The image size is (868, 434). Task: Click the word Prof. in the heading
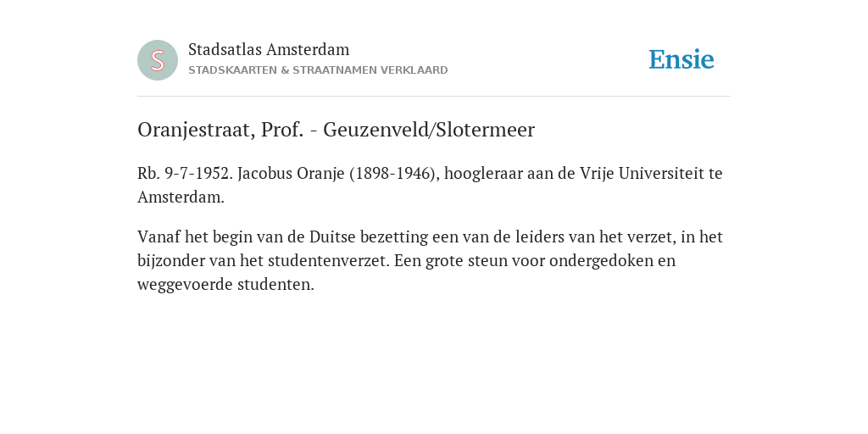click(282, 130)
